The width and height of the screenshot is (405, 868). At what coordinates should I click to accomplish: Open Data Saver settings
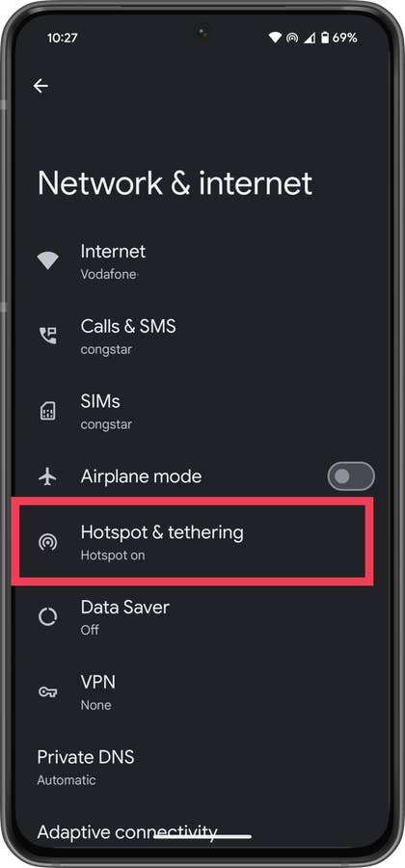pyautogui.click(x=202, y=616)
